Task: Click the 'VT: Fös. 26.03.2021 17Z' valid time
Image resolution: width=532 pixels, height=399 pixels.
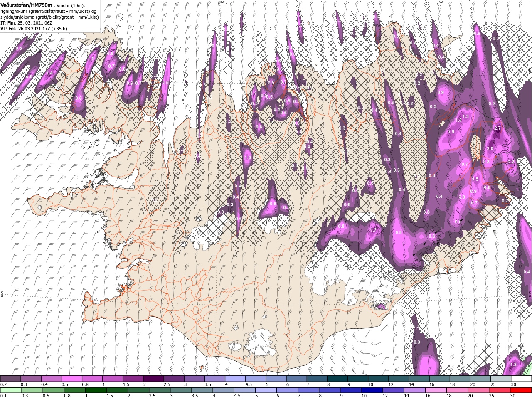Action: point(26,29)
